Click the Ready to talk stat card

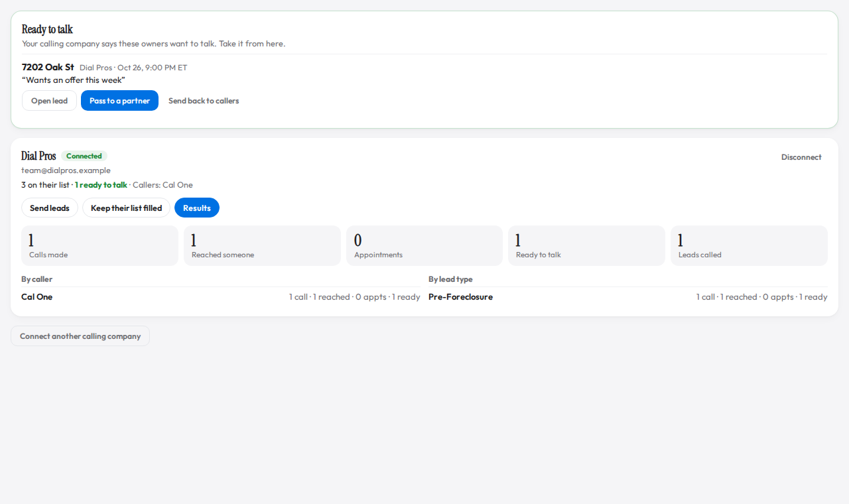586,246
